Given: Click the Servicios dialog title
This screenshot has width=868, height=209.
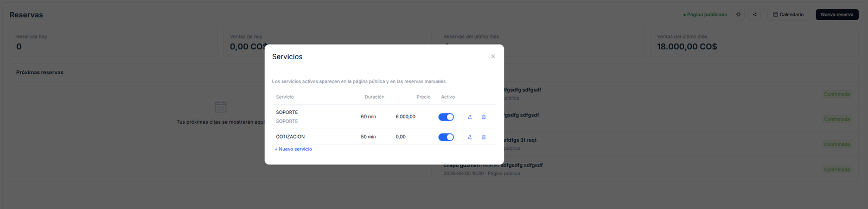Looking at the screenshot, I should coord(288,56).
